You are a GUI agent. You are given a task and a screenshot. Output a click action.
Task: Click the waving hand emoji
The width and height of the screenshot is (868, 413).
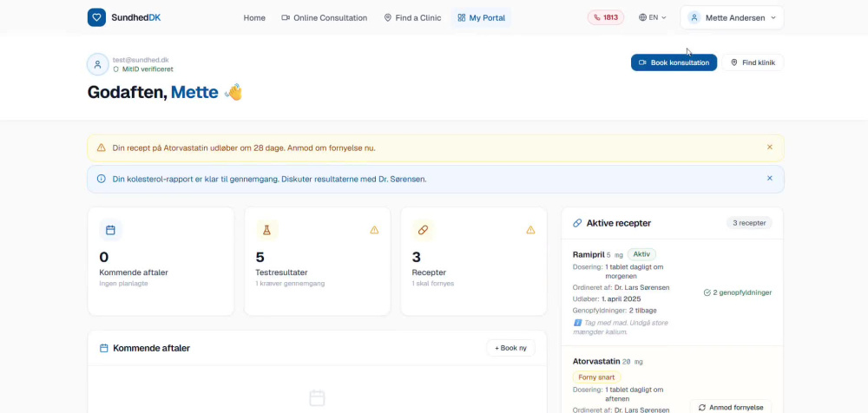coord(233,92)
